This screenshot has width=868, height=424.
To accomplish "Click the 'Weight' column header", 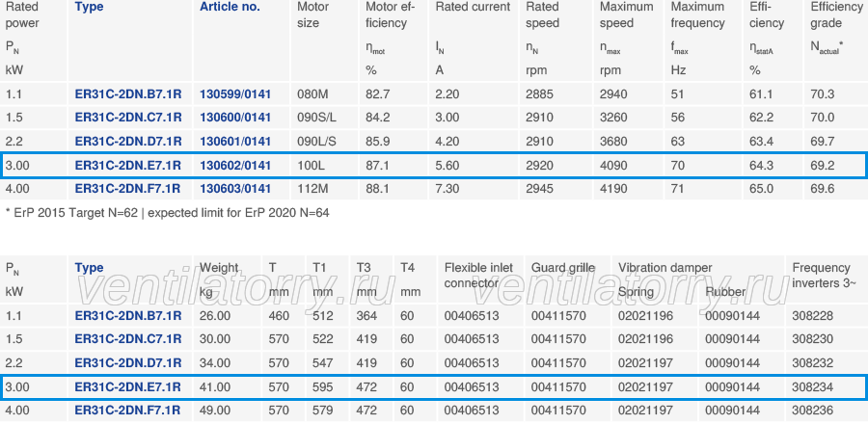I will pyautogui.click(x=219, y=268).
